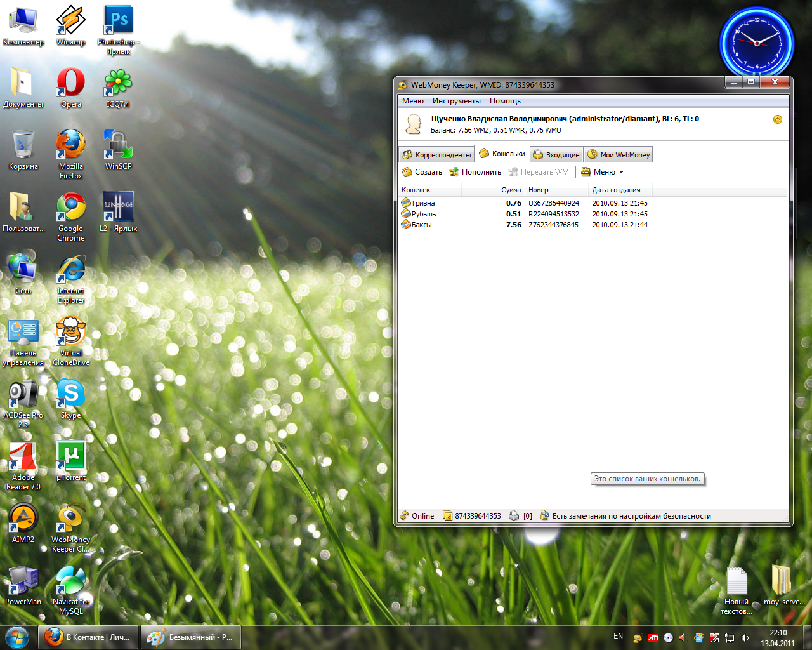Open the Инструменты menu
Image resolution: width=812 pixels, height=650 pixels.
click(456, 101)
